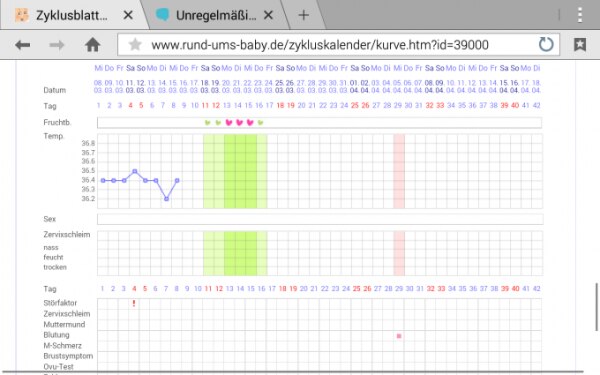Click the 'Zervixschleim' chart heading above nass
The width and height of the screenshot is (600, 375).
click(67, 235)
